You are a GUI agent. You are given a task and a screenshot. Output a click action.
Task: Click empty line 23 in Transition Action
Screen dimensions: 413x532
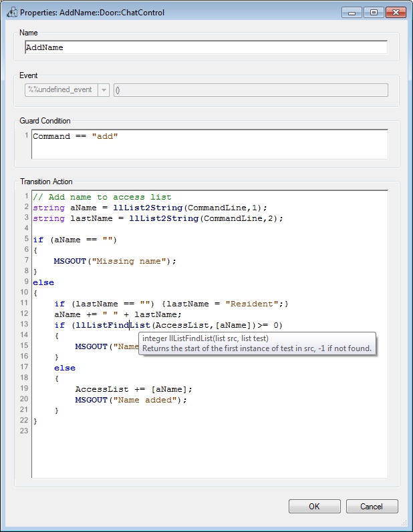pos(210,431)
